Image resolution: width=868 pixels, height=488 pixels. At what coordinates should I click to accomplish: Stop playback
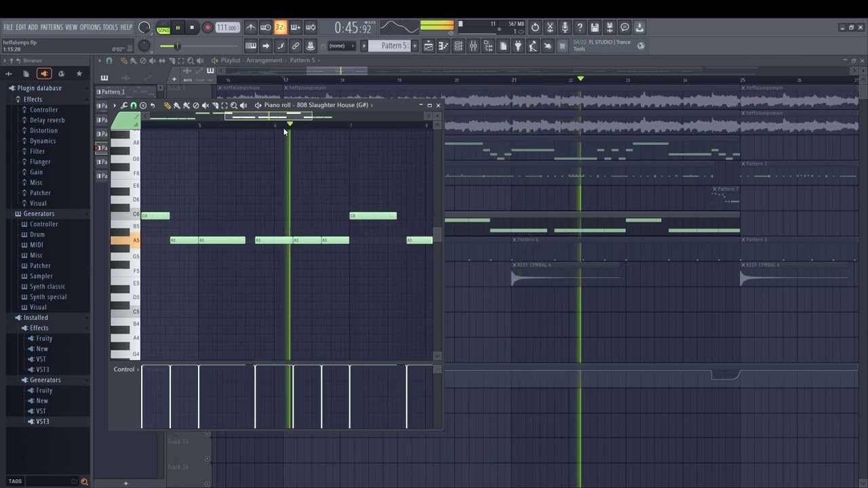coord(192,28)
